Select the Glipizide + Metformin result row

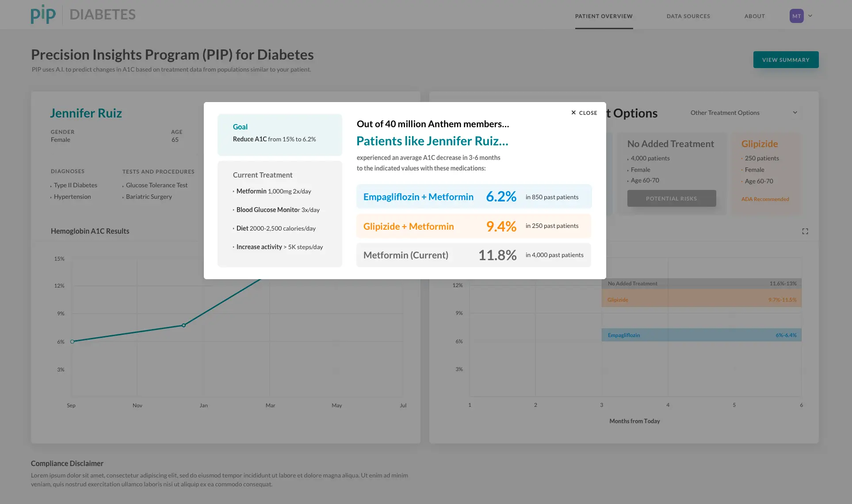[x=474, y=226]
